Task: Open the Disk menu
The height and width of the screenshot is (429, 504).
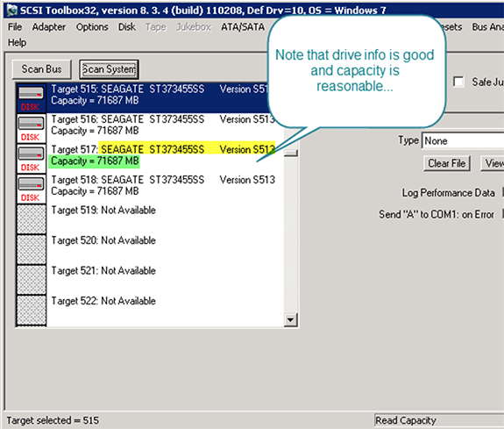Action: (126, 27)
